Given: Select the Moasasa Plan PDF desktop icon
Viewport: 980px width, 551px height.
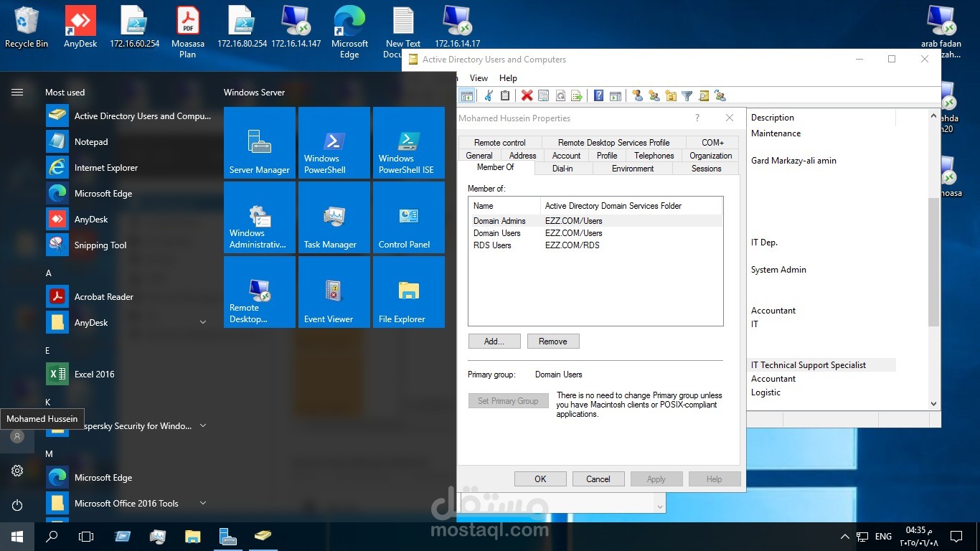Looking at the screenshot, I should point(188,32).
